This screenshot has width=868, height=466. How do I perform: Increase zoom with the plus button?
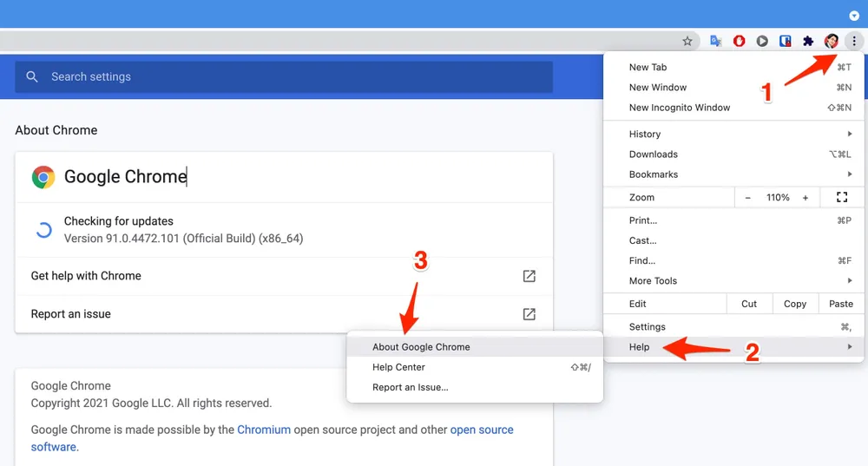coord(806,198)
